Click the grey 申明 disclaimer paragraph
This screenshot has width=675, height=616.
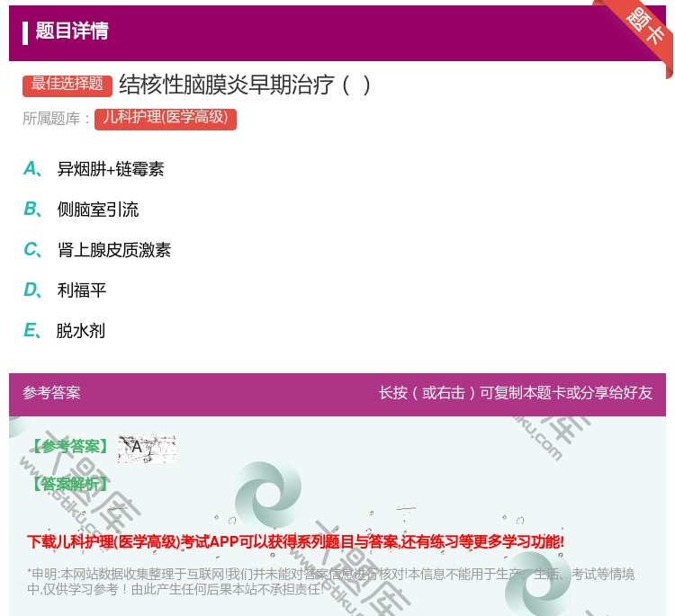coord(330,581)
